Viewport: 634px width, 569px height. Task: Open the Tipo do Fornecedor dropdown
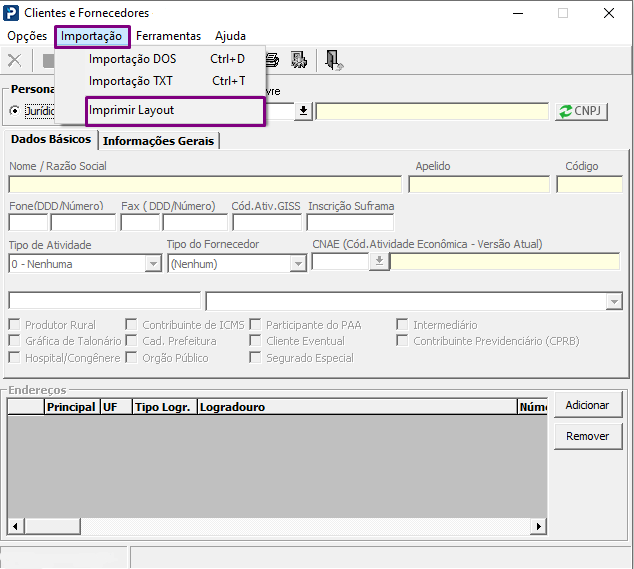click(x=297, y=264)
